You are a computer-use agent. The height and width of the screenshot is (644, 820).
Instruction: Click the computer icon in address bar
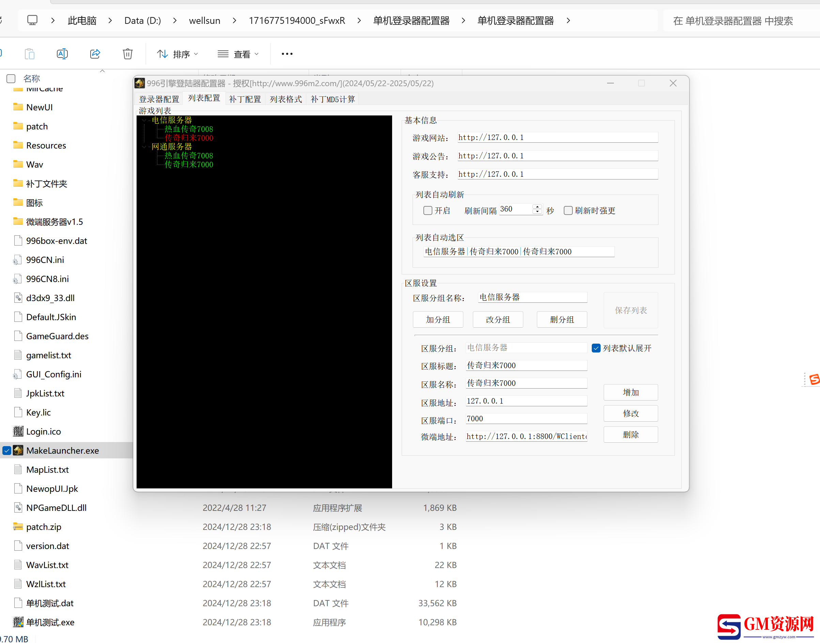coord(32,20)
